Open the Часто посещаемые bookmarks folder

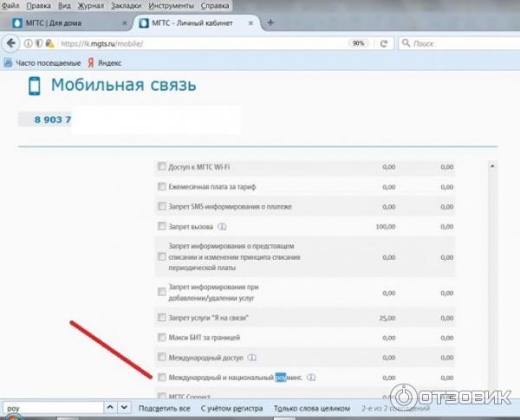point(43,62)
